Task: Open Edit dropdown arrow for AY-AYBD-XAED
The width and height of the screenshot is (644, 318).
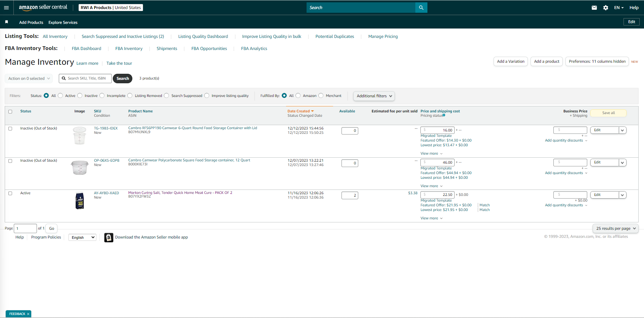Action: 623,195
